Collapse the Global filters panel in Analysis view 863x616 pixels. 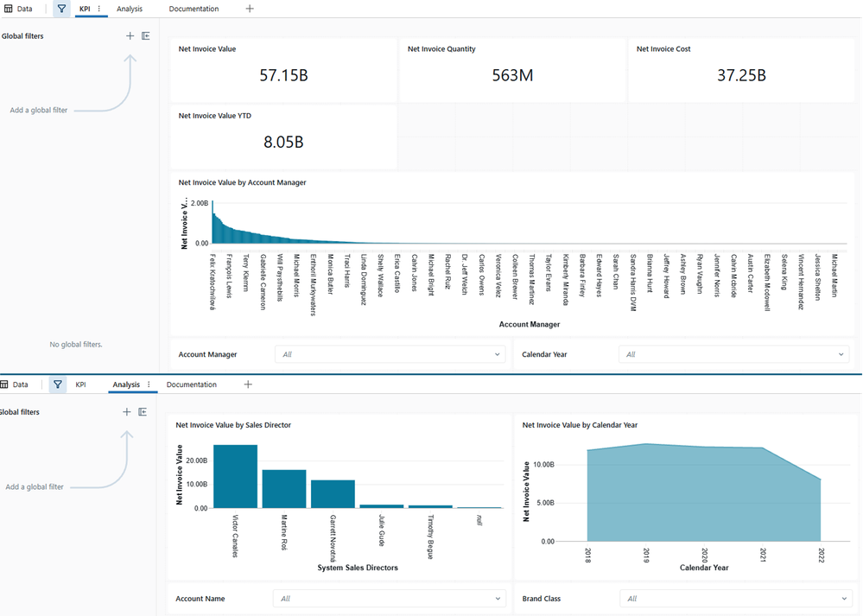pos(143,412)
